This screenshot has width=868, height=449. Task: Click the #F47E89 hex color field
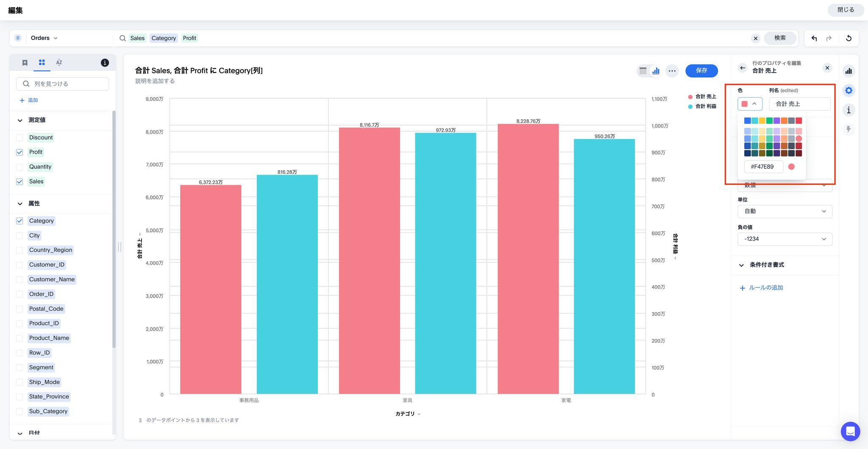tap(763, 167)
